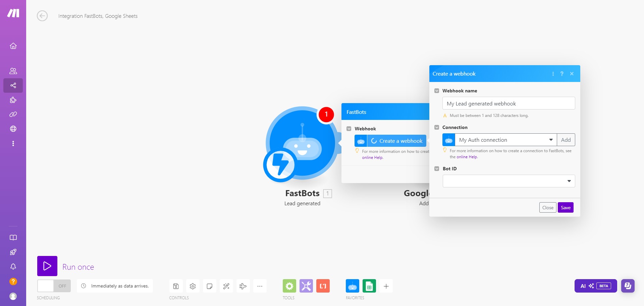Open the Immediately as data arrives schedule
644x306 pixels.
pos(115,286)
